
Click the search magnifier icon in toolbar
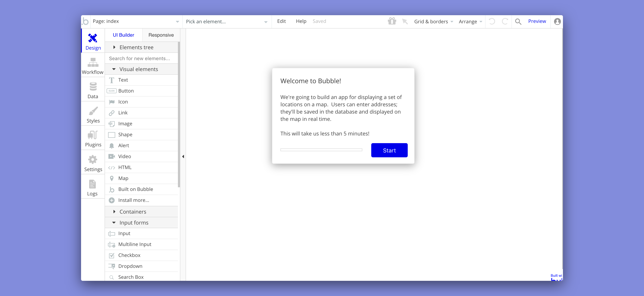click(518, 22)
